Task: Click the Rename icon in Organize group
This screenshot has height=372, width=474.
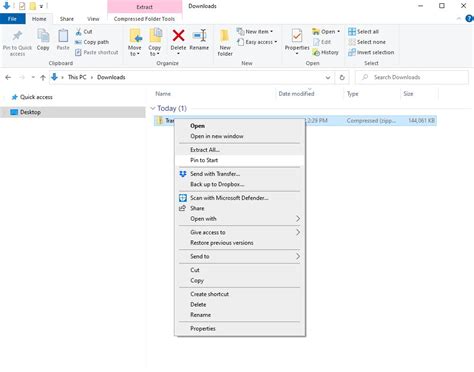Action: pyautogui.click(x=199, y=36)
